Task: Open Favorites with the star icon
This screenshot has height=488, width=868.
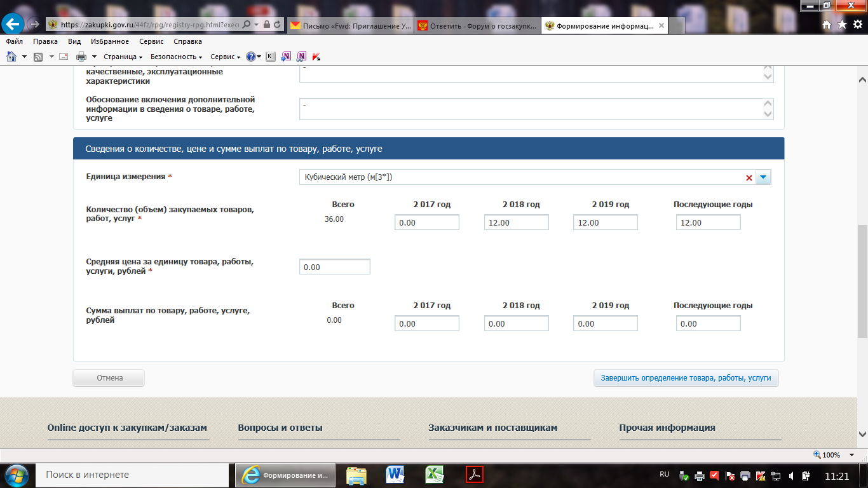Action: pyautogui.click(x=842, y=25)
